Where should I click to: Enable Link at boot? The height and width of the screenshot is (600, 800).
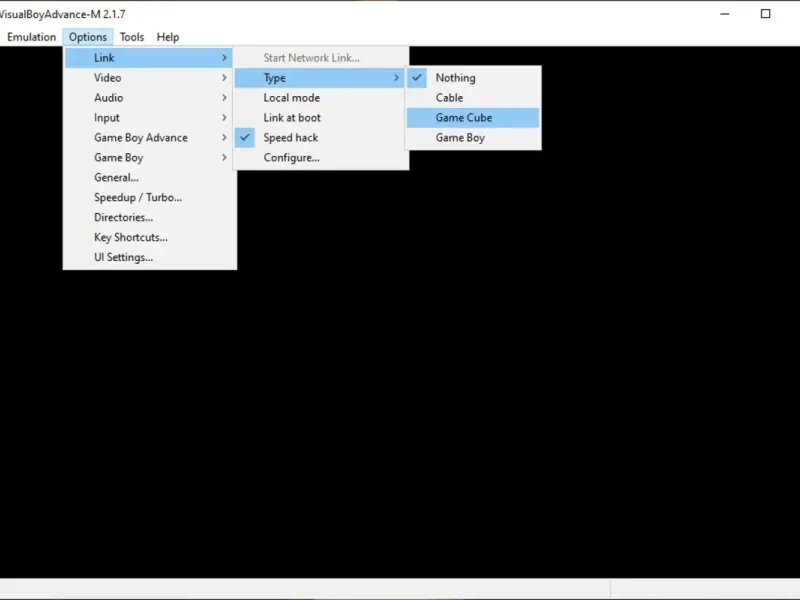pos(320,117)
